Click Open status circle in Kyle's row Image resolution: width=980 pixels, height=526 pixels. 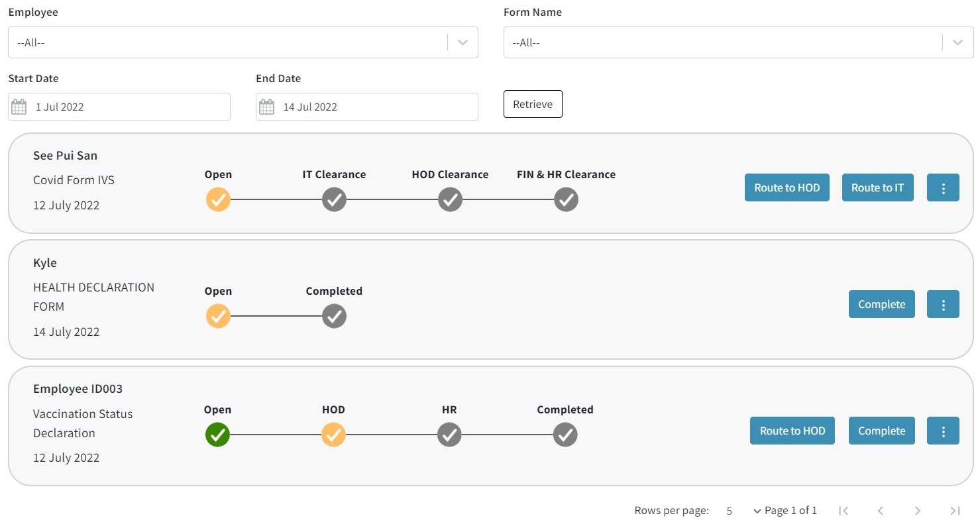pos(218,316)
